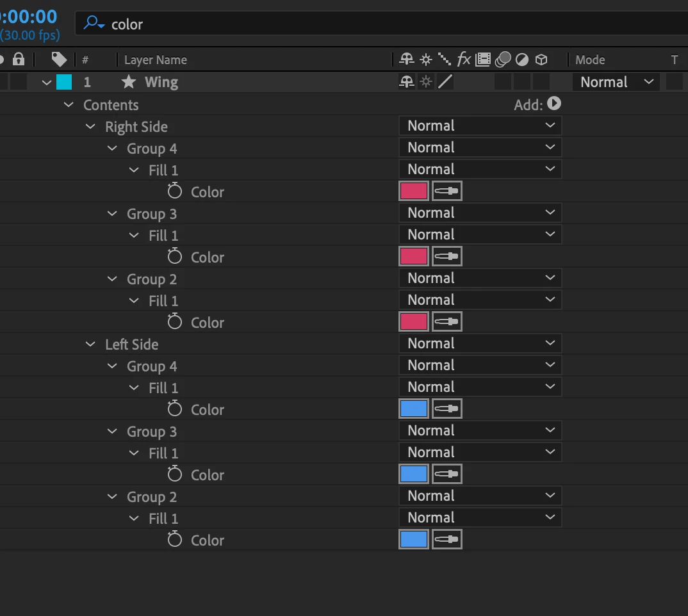Click stopwatch for Right Side Group 2 Color

(x=175, y=321)
